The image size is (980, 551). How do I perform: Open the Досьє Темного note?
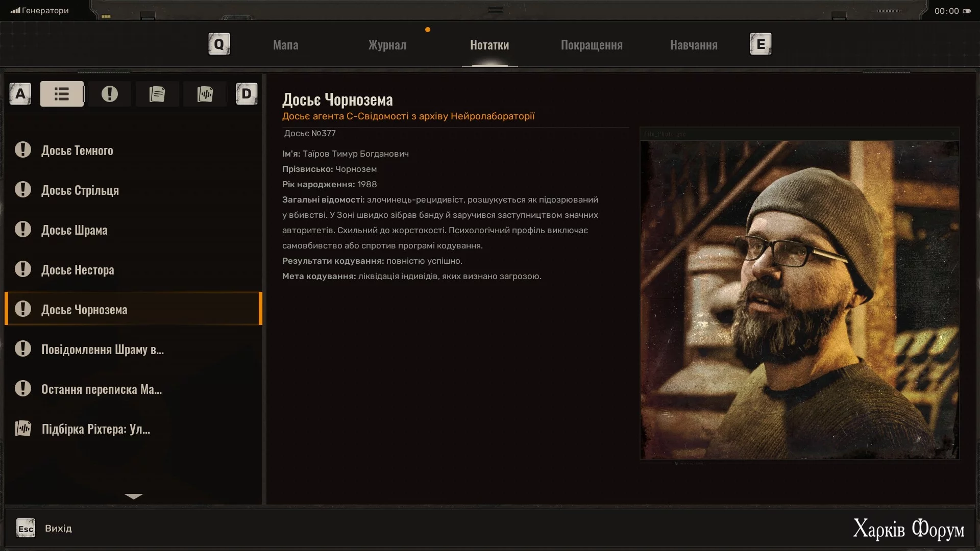click(133, 150)
